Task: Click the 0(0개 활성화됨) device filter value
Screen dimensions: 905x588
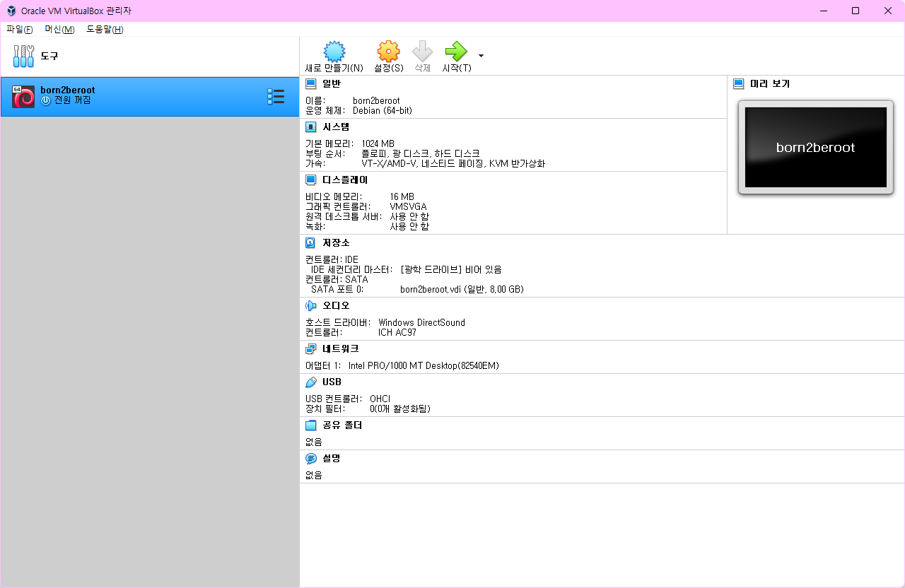Action: click(399, 408)
